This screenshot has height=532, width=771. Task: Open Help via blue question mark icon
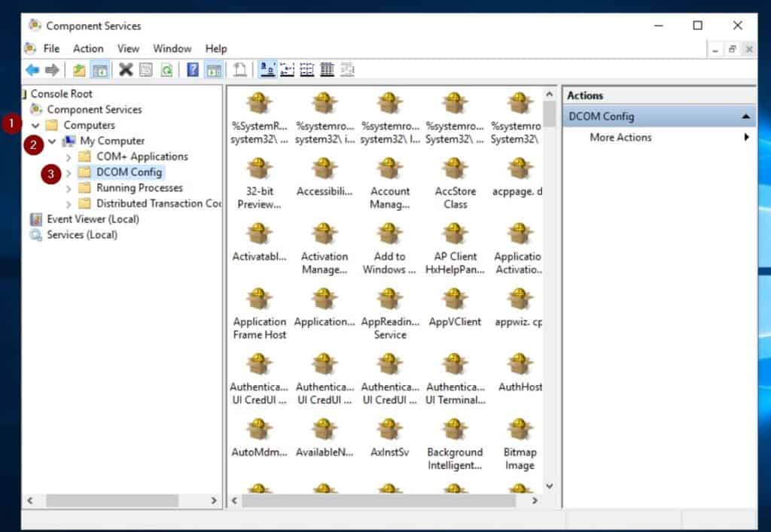tap(193, 70)
